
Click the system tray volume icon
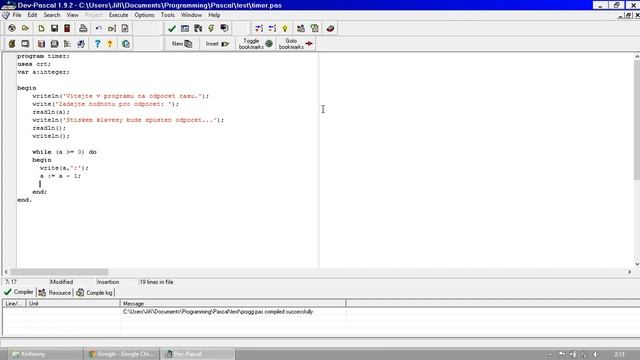(596, 354)
